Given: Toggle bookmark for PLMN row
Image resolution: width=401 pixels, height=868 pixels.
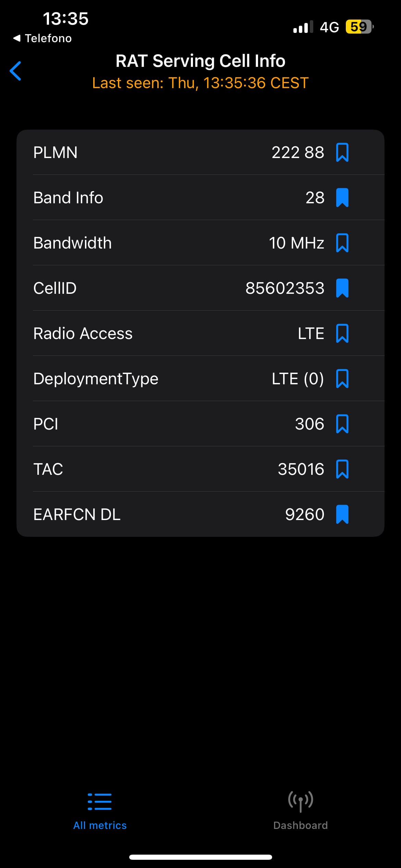Looking at the screenshot, I should (342, 153).
